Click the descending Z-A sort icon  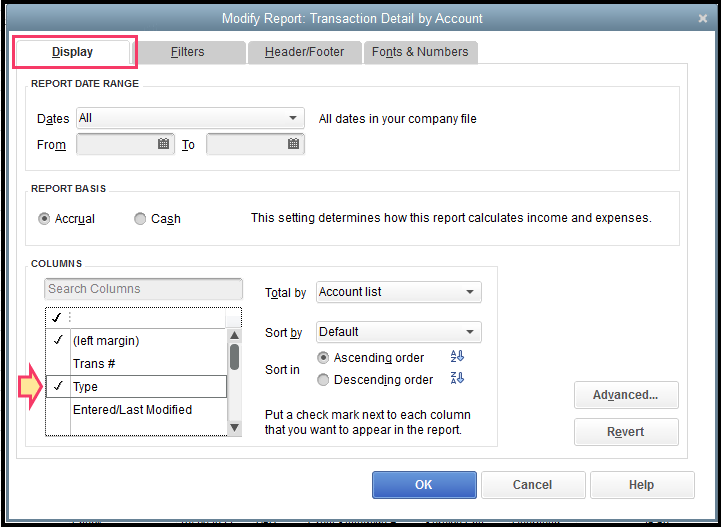(458, 379)
